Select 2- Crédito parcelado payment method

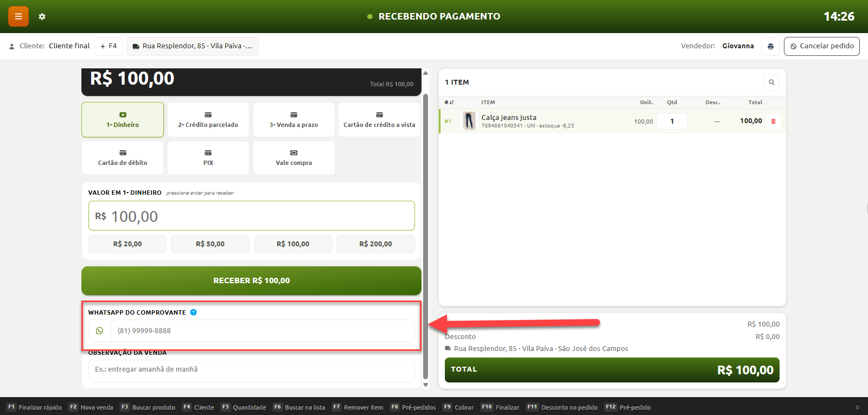pos(208,120)
